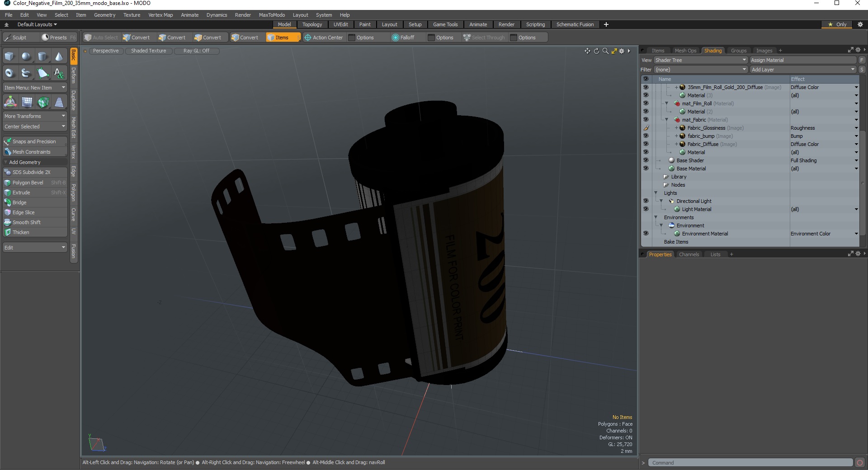Click the Rotate transform tool icon

[x=42, y=102]
